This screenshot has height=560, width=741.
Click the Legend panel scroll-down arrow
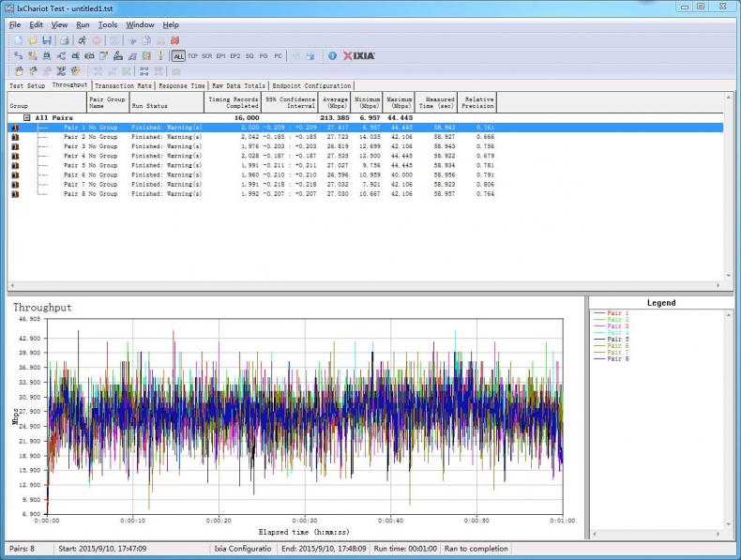[728, 524]
